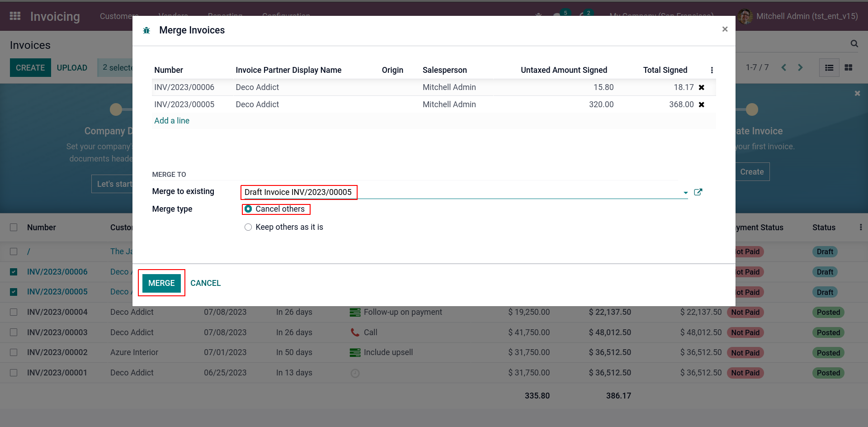The width and height of the screenshot is (868, 427).
Task: Open the apps grid menu
Action: tap(15, 16)
